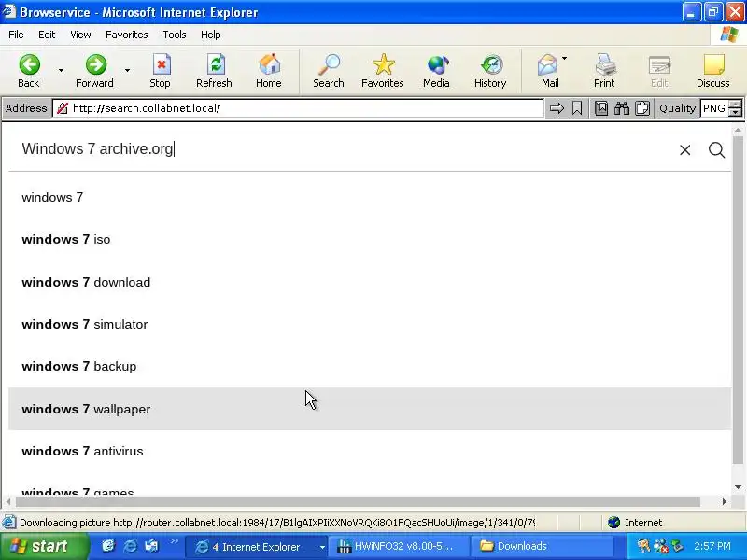747x560 pixels.
Task: Go back with the Back arrow icon
Action: pyautogui.click(x=29, y=64)
